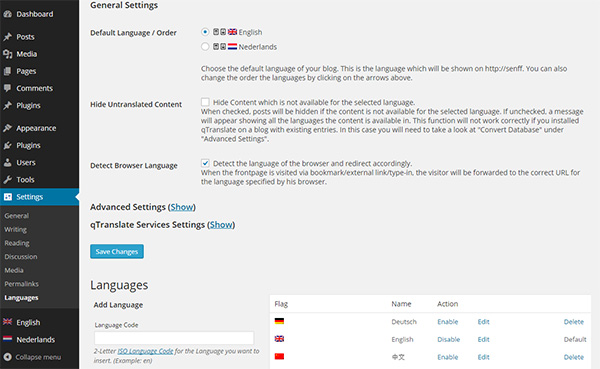Screen dimensions: 600x369
Task: Check Hide Untranslated Content checkbox
Action: (205, 102)
